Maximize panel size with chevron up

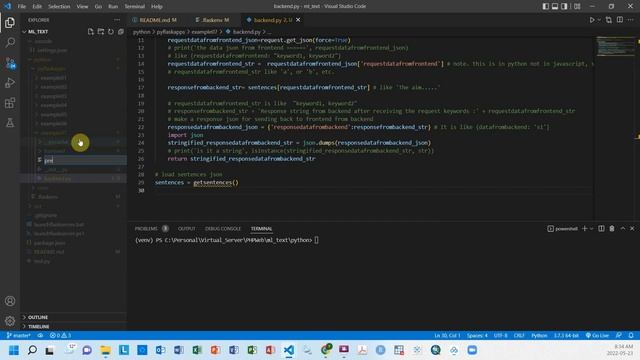coord(623,229)
